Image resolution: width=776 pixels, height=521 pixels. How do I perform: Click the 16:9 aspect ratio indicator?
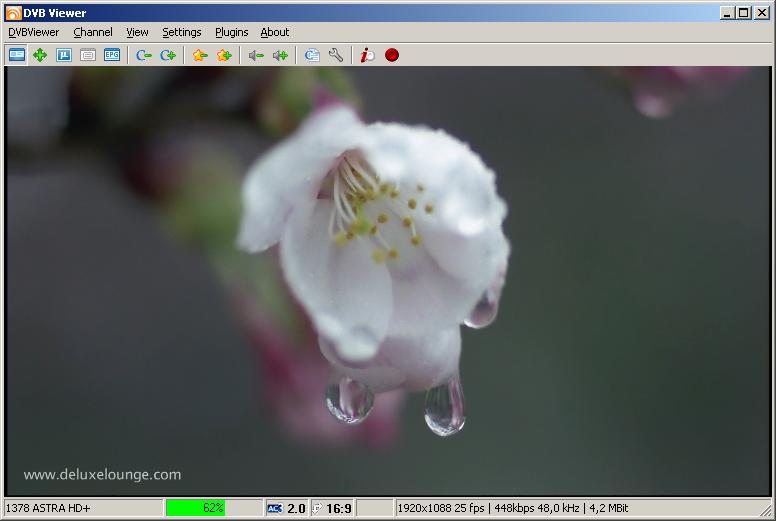click(x=339, y=508)
